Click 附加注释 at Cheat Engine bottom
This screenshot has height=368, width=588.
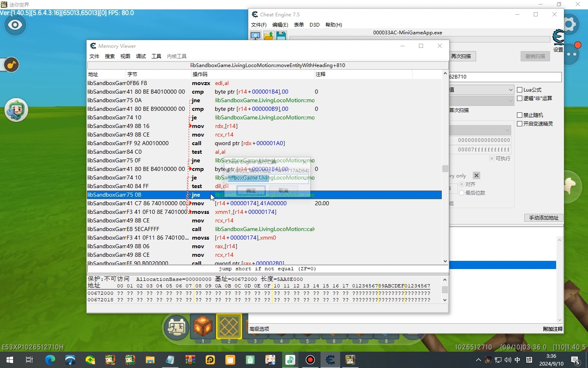point(553,329)
